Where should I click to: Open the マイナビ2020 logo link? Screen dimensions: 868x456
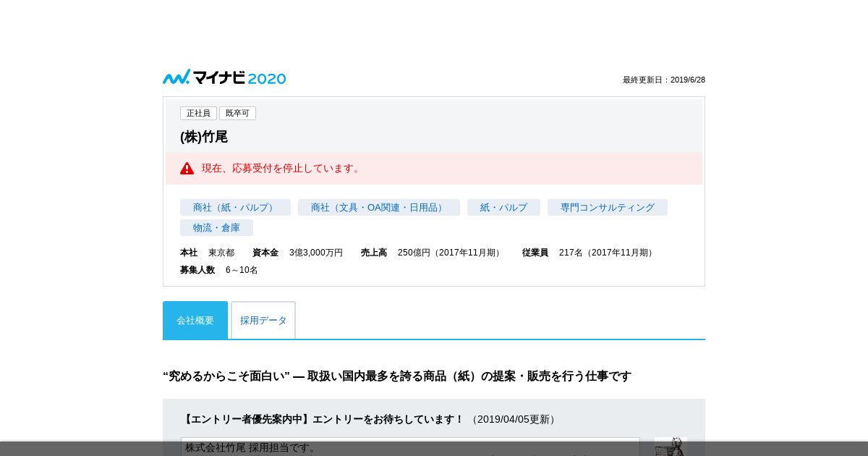click(x=224, y=77)
